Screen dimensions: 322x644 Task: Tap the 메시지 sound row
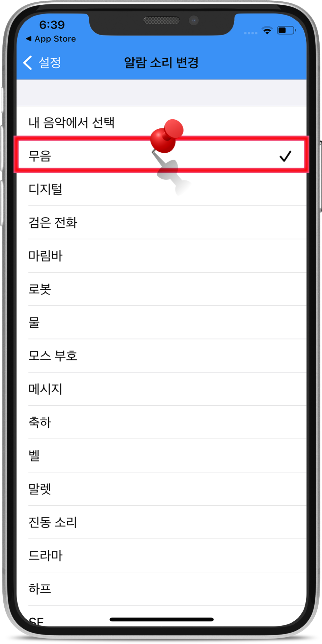coord(161,389)
